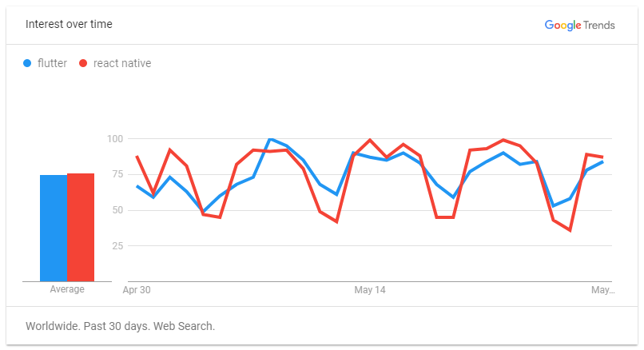Click the blue flutter average bar
This screenshot has height=350, width=644.
click(x=54, y=228)
